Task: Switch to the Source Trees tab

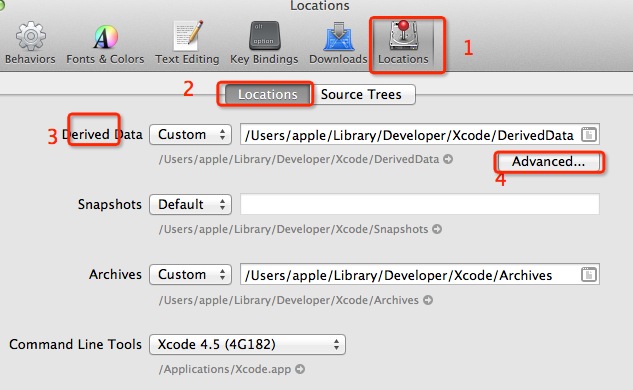Action: click(362, 94)
